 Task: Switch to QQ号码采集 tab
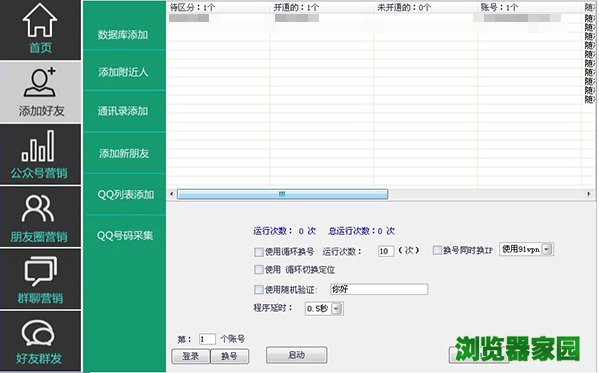click(124, 235)
